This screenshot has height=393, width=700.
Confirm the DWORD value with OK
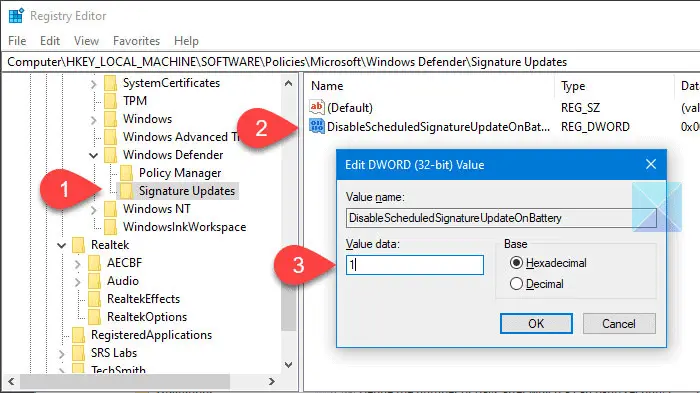pos(536,323)
